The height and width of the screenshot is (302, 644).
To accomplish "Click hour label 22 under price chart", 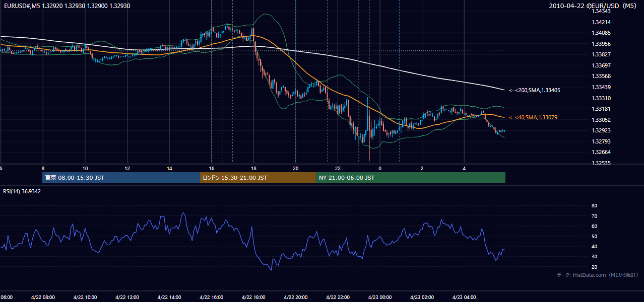I will [x=338, y=168].
